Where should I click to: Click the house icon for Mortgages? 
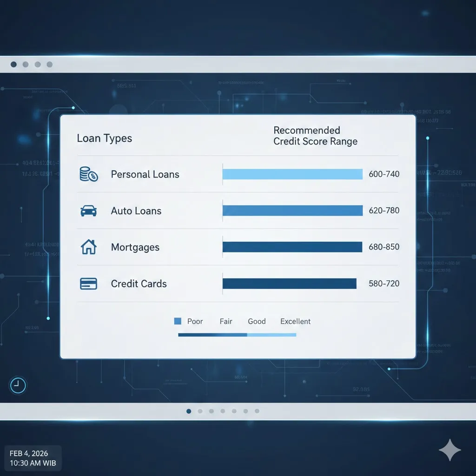pyautogui.click(x=88, y=247)
